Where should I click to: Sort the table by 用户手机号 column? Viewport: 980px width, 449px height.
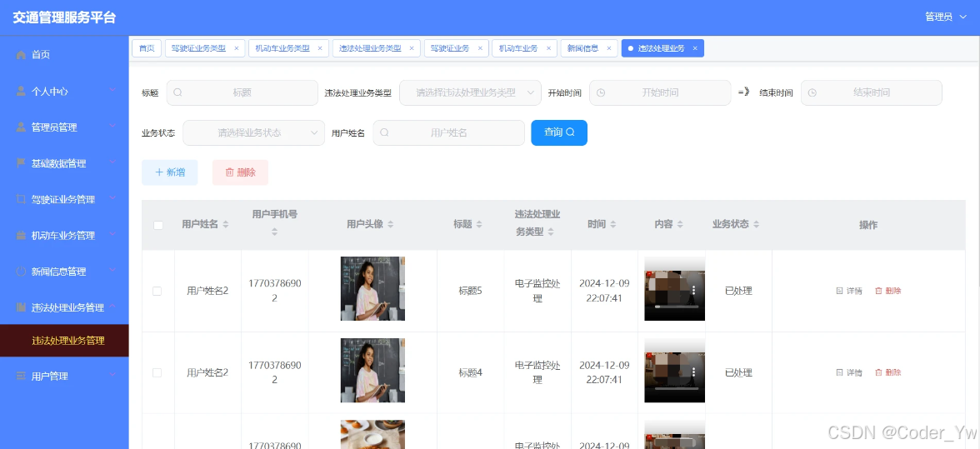click(274, 232)
